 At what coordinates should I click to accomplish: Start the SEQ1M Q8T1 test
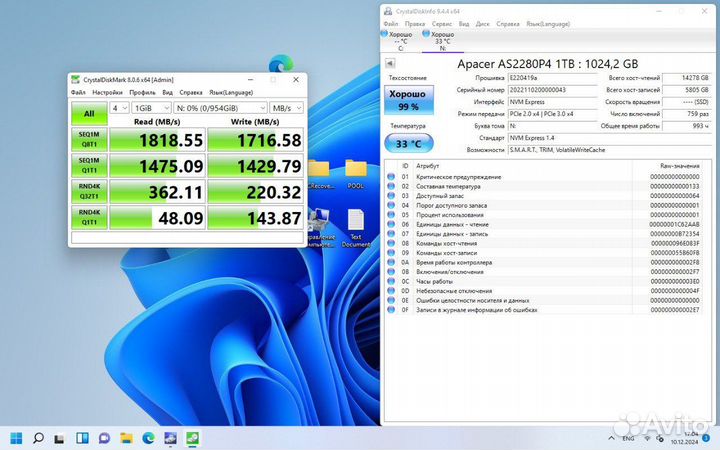[x=89, y=139]
